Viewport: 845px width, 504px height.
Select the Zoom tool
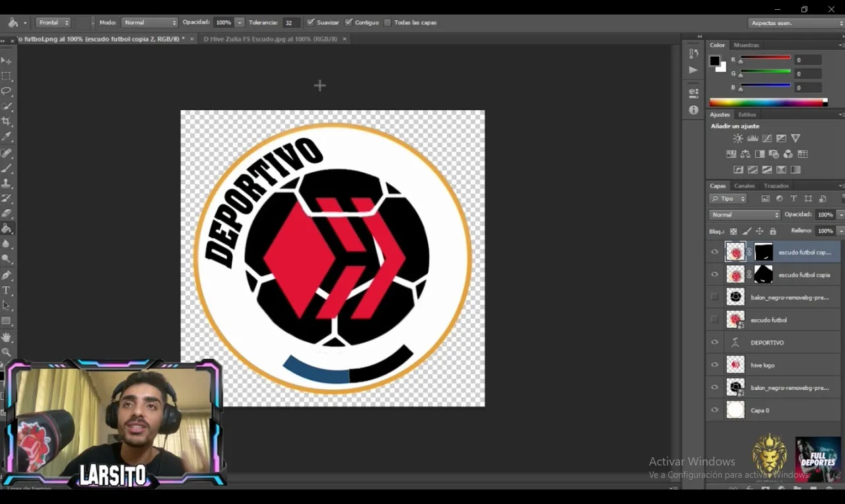(x=7, y=352)
